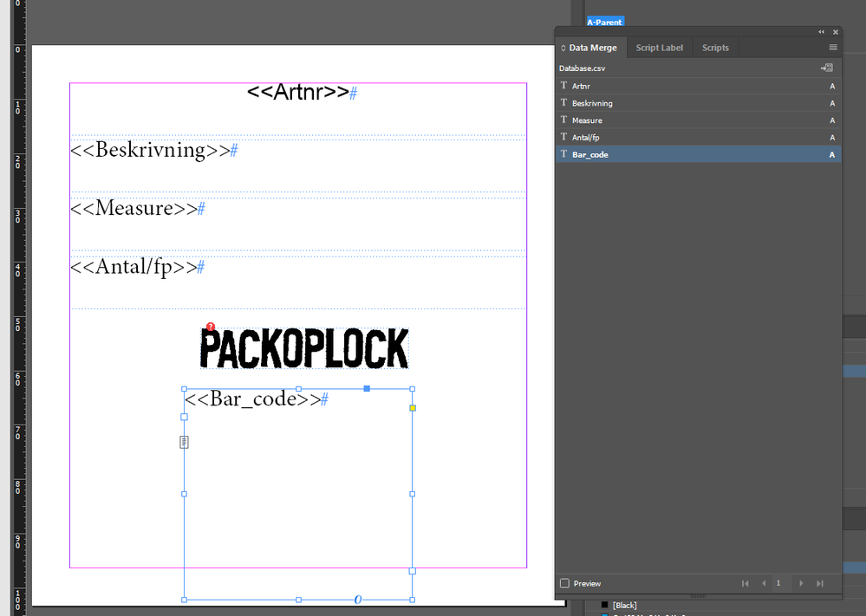Select the Artnr field name
The image size is (866, 616).
pyautogui.click(x=581, y=86)
